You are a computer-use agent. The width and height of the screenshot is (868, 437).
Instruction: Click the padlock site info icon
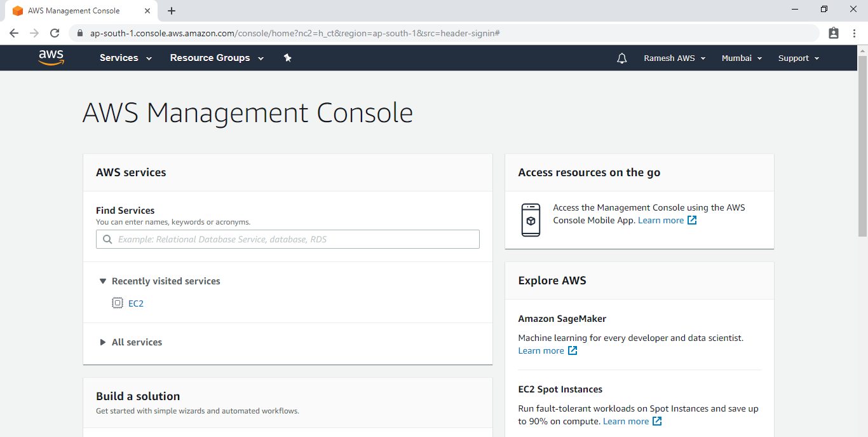(80, 33)
